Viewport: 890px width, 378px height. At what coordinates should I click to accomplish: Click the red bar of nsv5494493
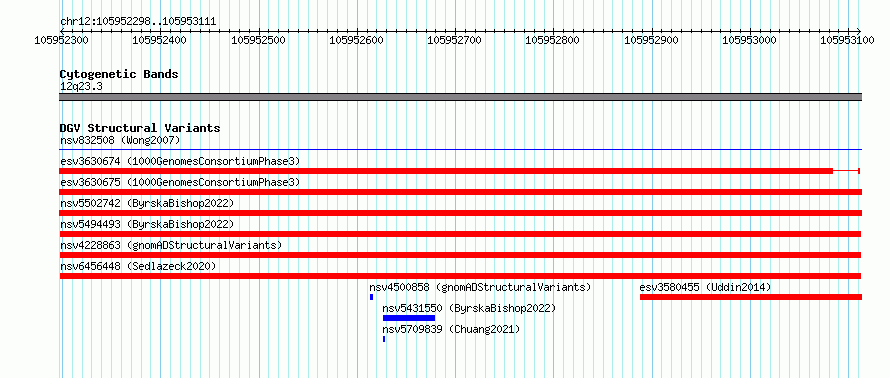[x=460, y=234]
